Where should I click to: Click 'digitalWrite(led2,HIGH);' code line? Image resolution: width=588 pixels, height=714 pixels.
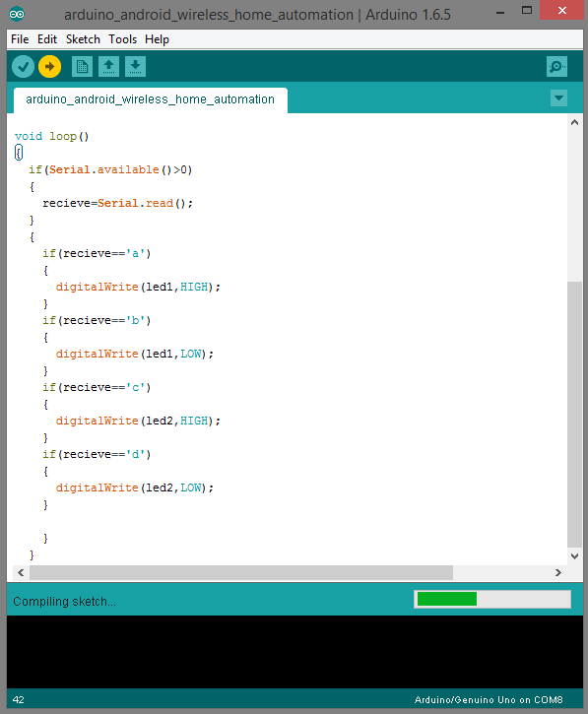(138, 421)
